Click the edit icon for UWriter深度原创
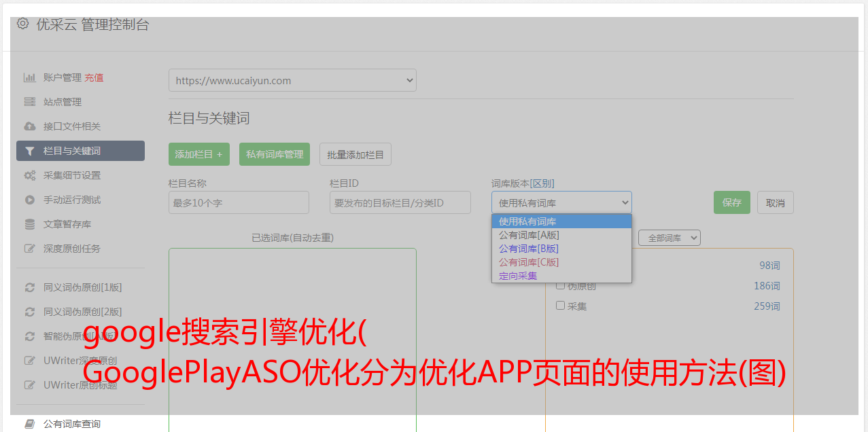The height and width of the screenshot is (432, 868). [30, 361]
